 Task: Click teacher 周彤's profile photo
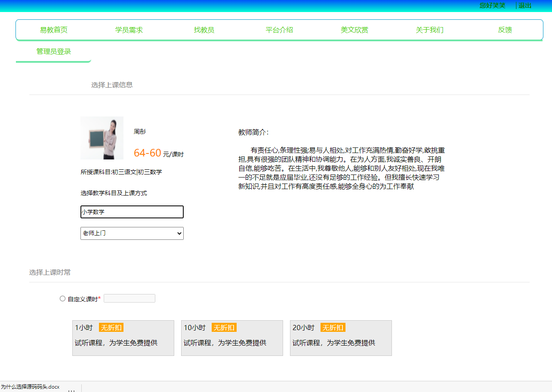tap(102, 138)
